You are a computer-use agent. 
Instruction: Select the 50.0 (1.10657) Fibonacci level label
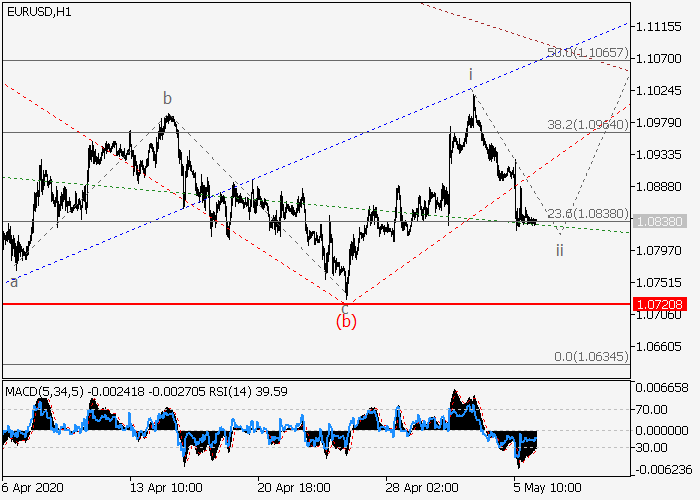(x=587, y=52)
